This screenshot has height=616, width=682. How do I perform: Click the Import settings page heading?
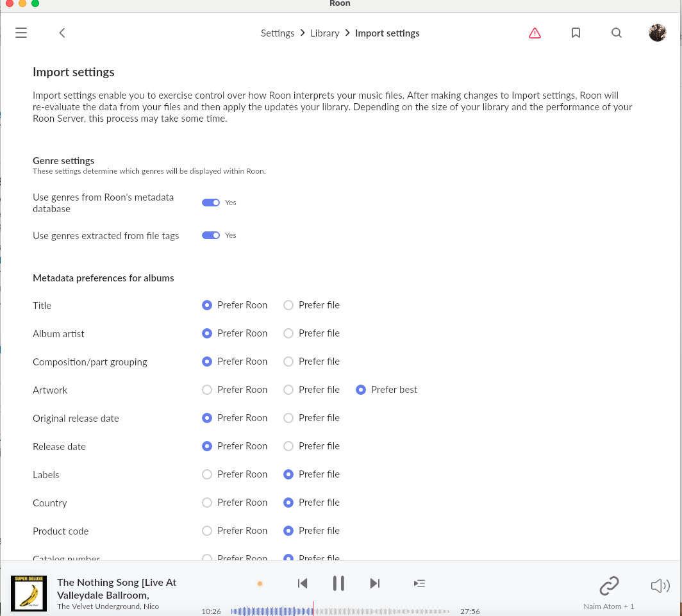coord(74,72)
